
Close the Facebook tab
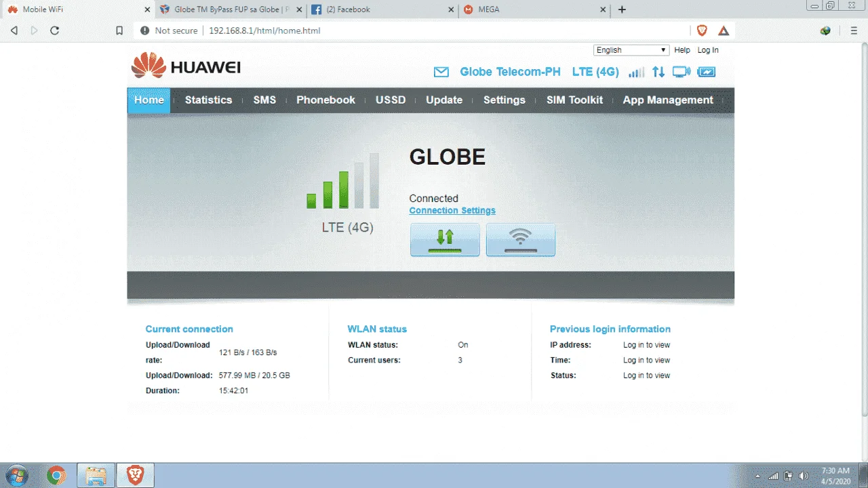452,9
